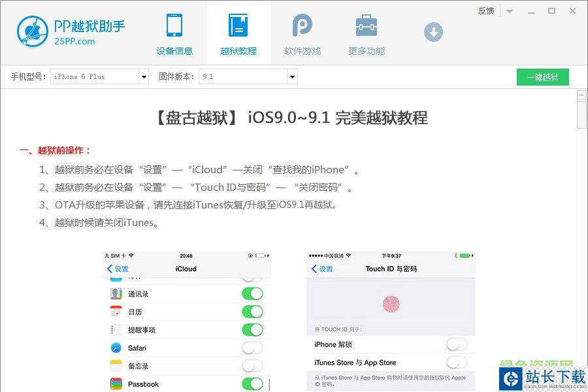Switch to the 软件游戏 tab label

(x=302, y=51)
